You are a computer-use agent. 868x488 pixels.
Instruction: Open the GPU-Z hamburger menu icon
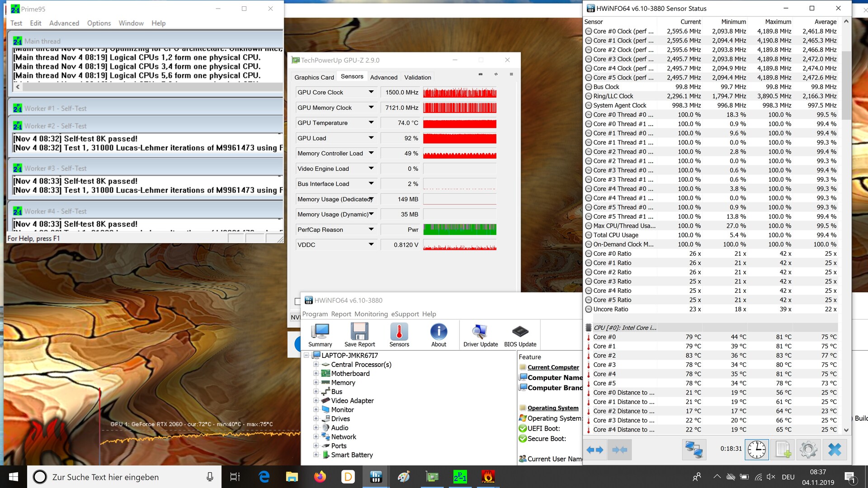click(511, 74)
